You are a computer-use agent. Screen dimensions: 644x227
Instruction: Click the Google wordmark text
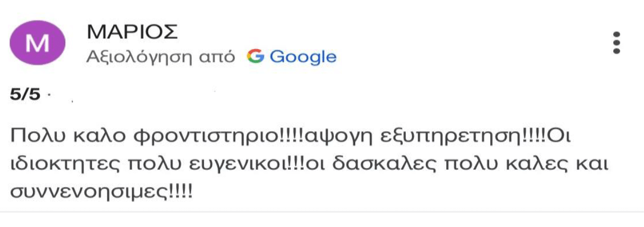coord(303,57)
